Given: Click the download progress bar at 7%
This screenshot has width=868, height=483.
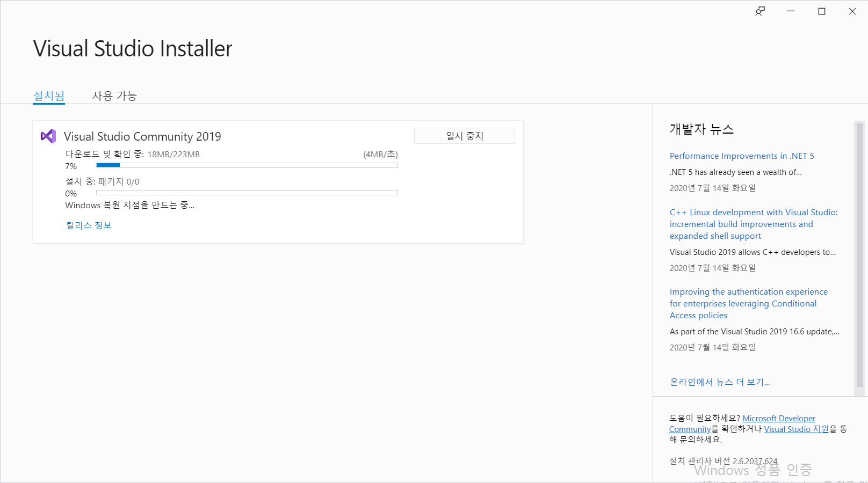Looking at the screenshot, I should tap(247, 165).
